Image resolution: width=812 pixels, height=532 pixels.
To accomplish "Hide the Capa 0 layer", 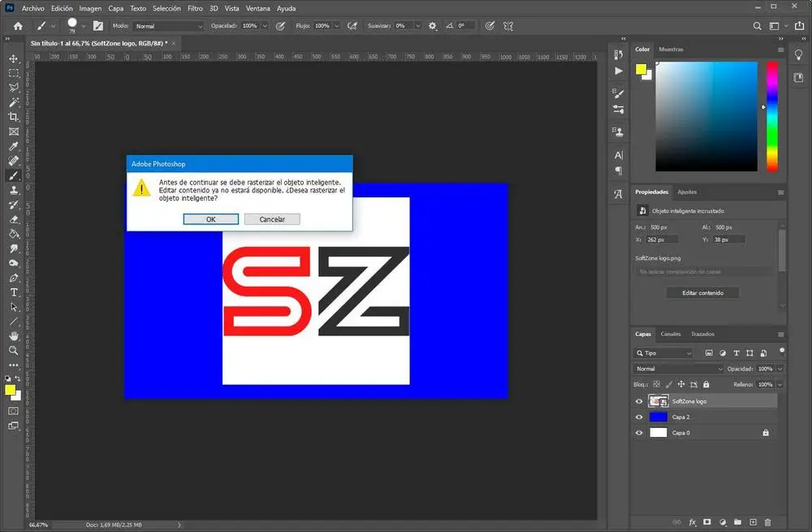I will [639, 433].
